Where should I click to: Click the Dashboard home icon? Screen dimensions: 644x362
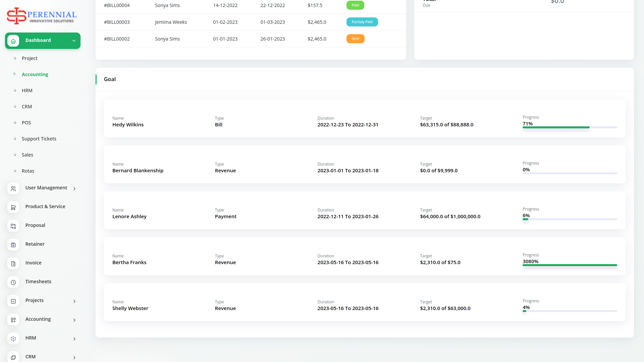click(x=13, y=41)
